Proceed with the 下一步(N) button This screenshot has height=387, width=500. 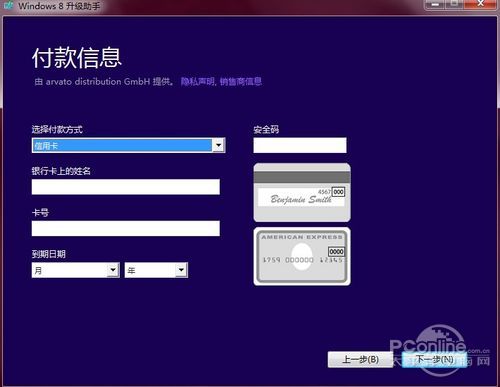[434, 359]
